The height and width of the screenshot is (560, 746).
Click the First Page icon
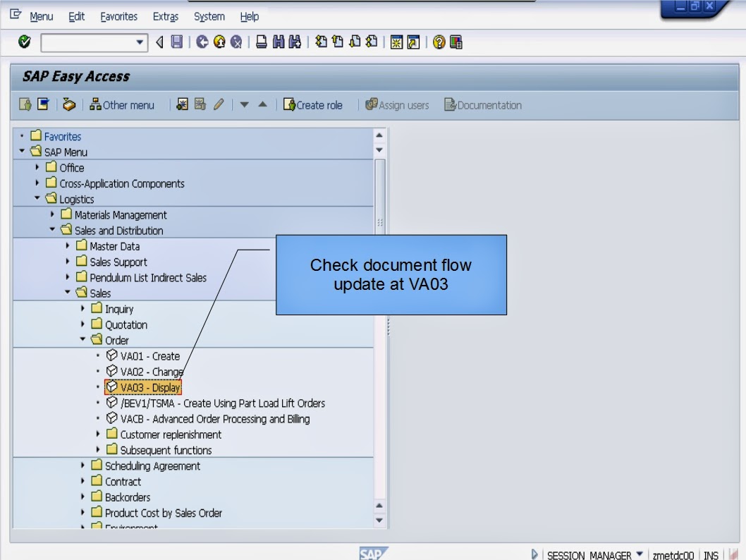pos(321,42)
